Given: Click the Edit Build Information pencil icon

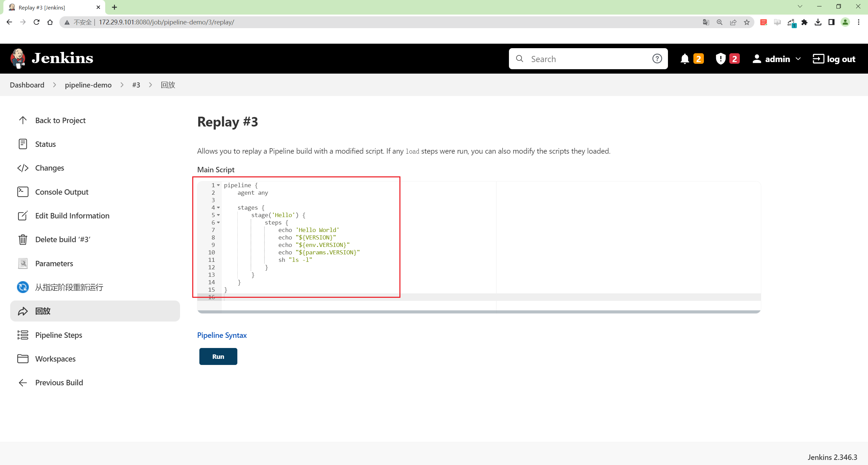Looking at the screenshot, I should (23, 216).
